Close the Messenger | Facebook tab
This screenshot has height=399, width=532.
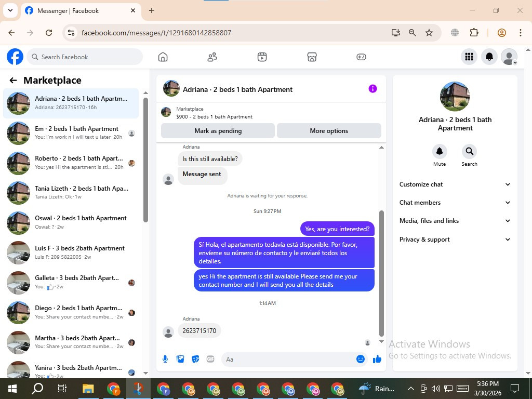[x=133, y=10]
